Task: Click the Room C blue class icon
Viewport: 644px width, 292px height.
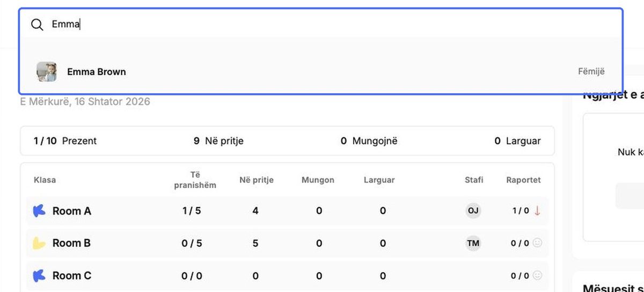Action: pos(39,276)
